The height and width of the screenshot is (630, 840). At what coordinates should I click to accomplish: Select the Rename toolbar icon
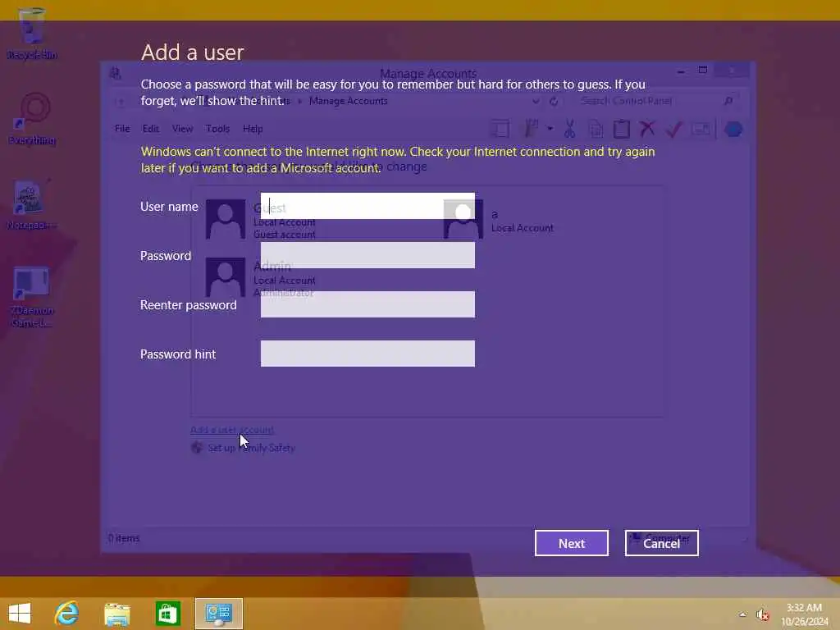[x=701, y=129]
